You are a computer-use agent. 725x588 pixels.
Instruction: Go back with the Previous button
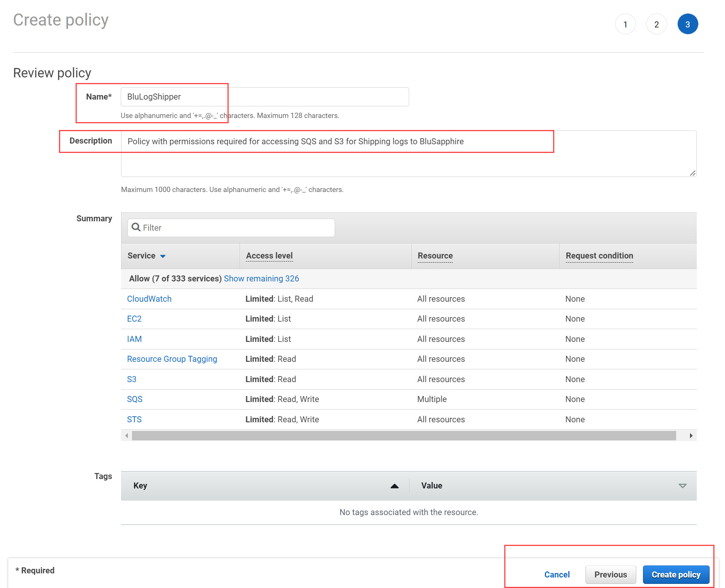click(611, 574)
